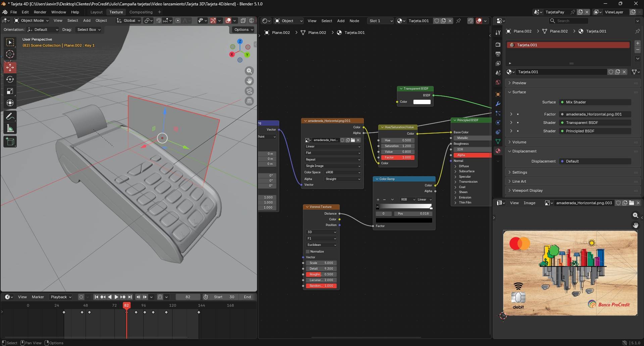Screen dimensions: 644x346
Task: Play the animation in the timeline
Action: pos(116,297)
